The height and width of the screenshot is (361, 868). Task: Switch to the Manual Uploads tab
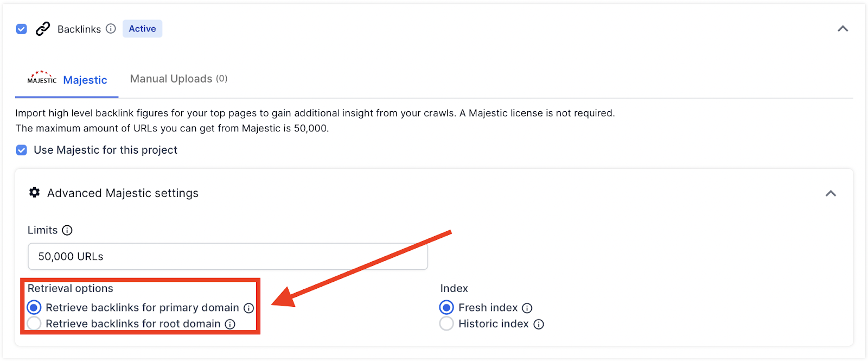pos(178,79)
